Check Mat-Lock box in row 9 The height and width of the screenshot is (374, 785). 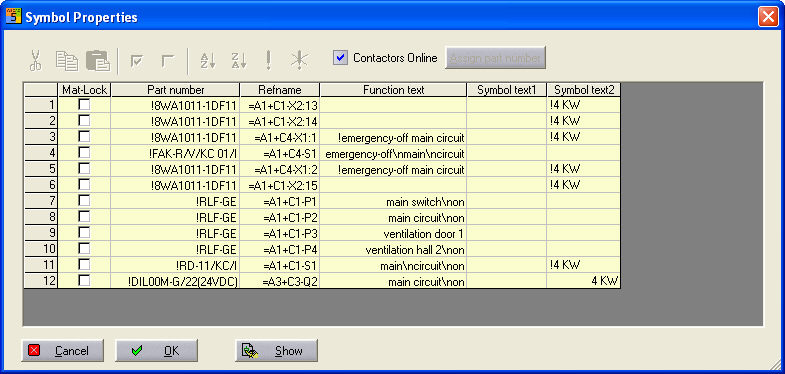[85, 233]
